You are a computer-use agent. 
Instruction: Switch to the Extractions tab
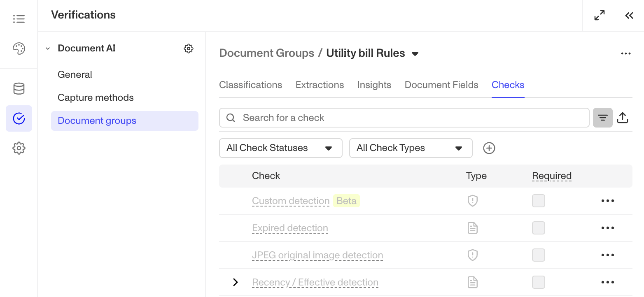320,85
